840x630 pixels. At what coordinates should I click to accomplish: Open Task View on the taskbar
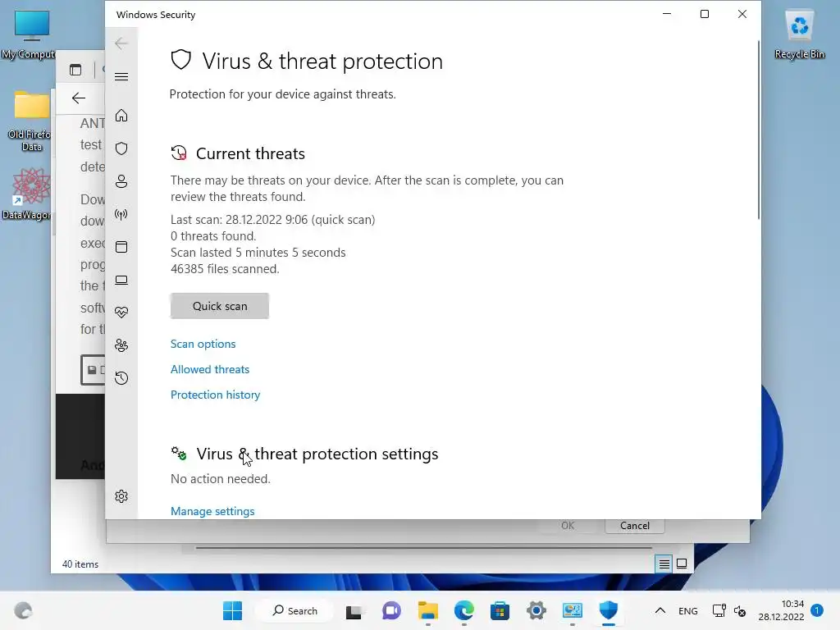click(354, 611)
